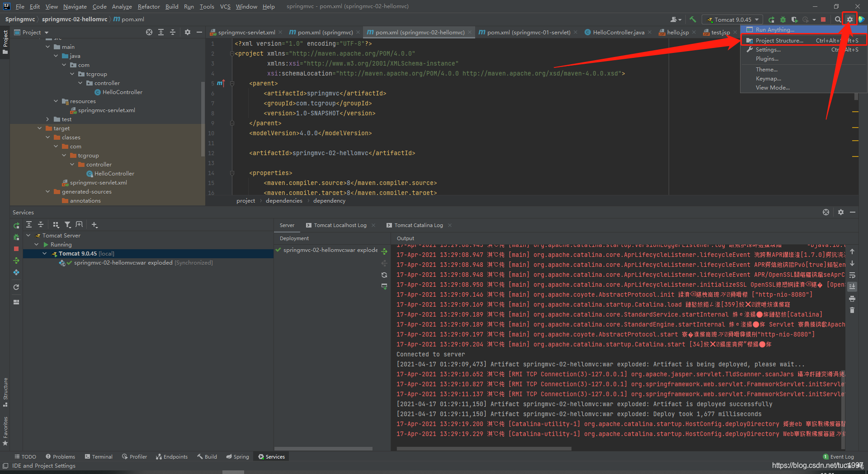Collapse the resources folder in Project tree

(x=56, y=101)
